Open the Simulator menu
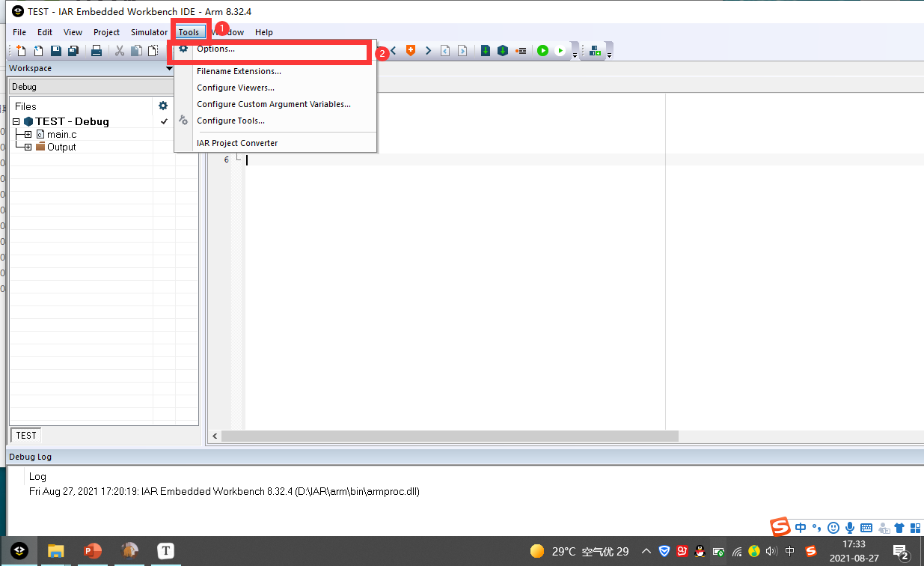 (x=149, y=32)
